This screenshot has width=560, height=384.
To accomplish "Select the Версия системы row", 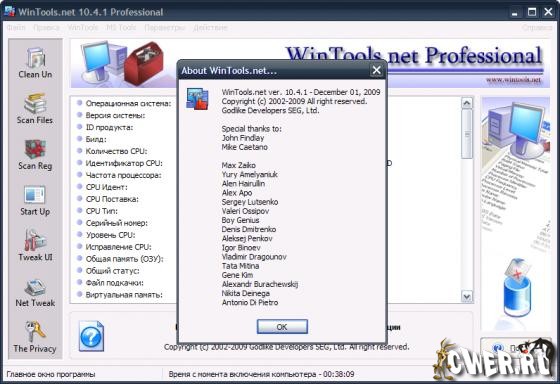I will [111, 115].
